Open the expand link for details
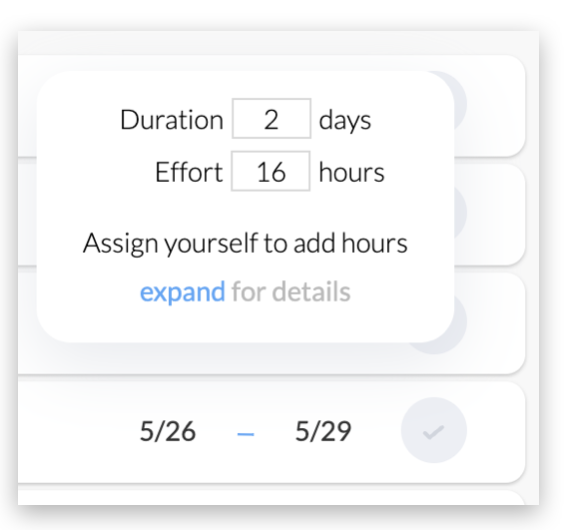Image resolution: width=564 pixels, height=530 pixels. (182, 291)
